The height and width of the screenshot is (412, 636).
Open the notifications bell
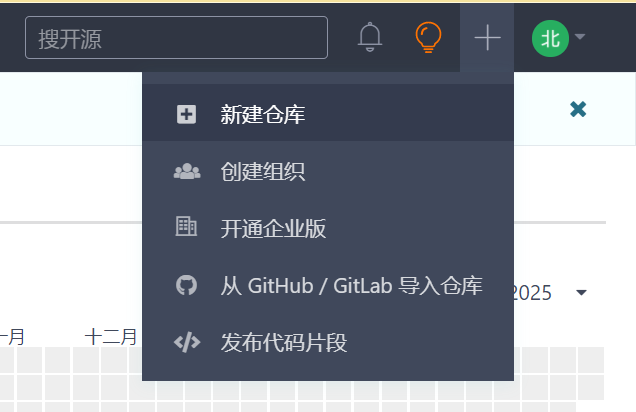(x=370, y=37)
